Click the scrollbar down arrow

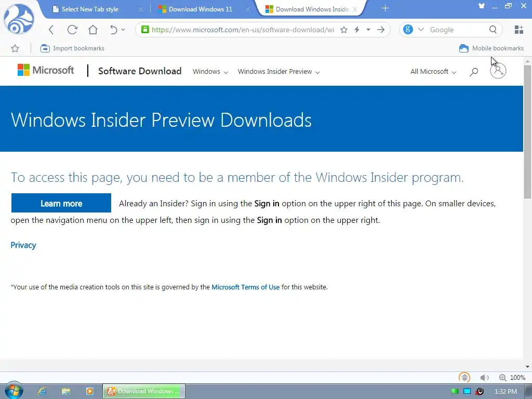tap(528, 367)
